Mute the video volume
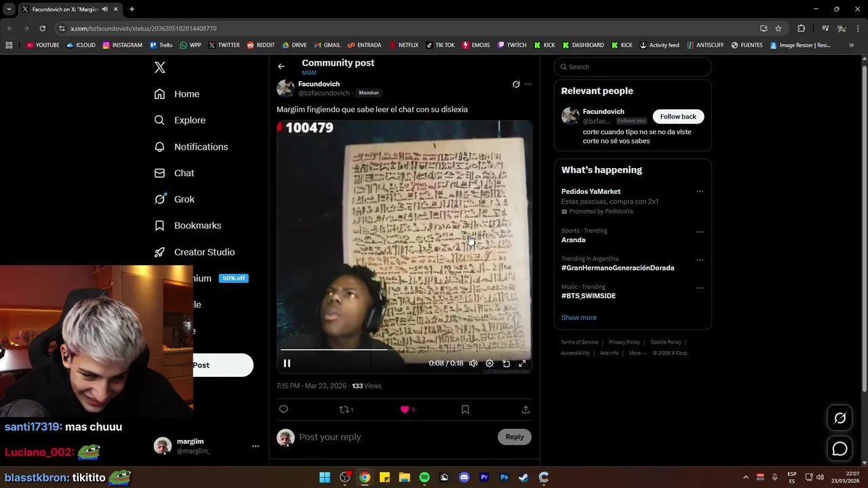The image size is (868, 488). pyautogui.click(x=473, y=363)
